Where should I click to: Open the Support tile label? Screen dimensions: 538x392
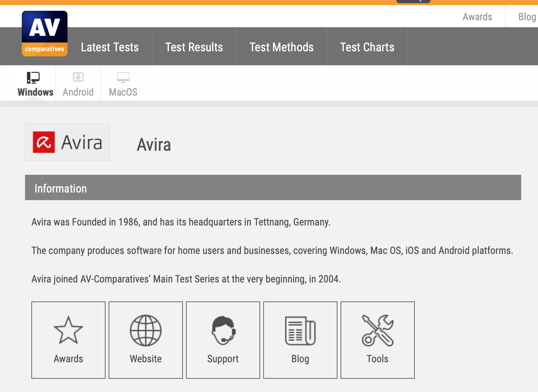click(x=223, y=359)
